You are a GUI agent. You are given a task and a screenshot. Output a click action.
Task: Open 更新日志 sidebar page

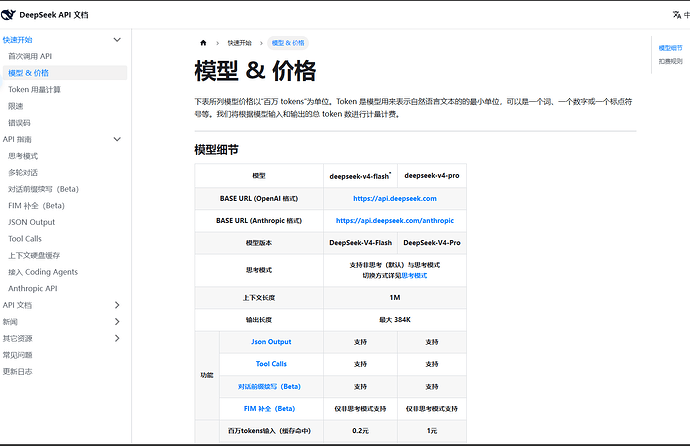pos(18,372)
